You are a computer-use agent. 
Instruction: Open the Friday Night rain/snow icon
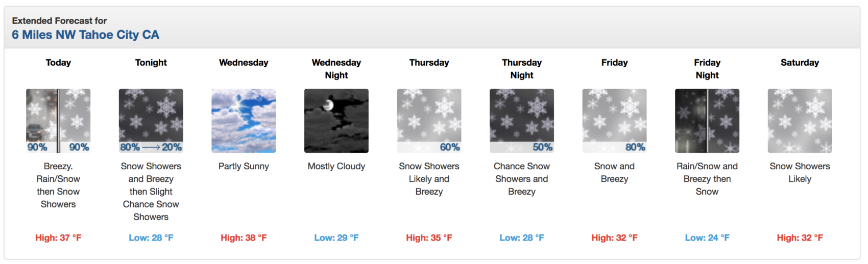coord(707,121)
